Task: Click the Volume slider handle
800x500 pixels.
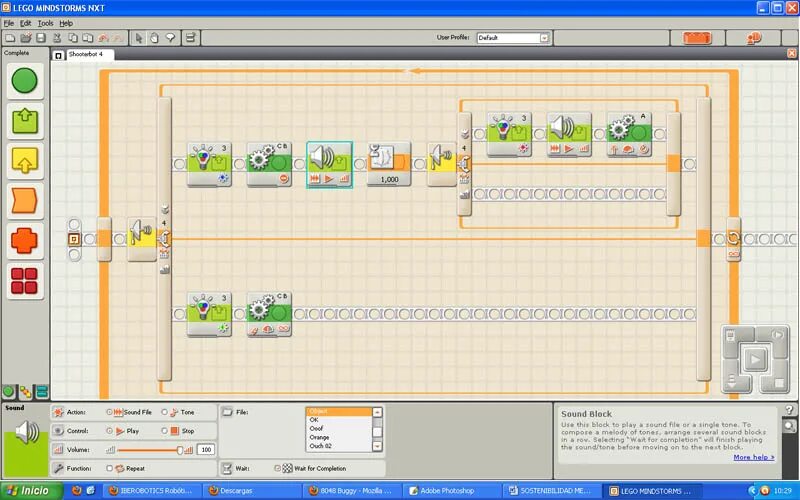Action: [180, 450]
